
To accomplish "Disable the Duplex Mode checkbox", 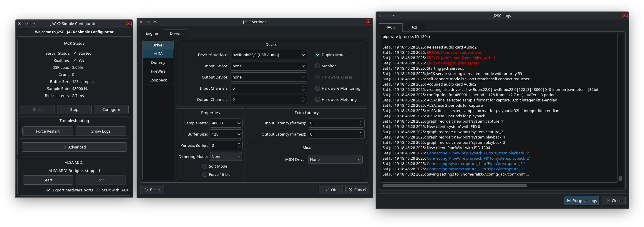I will (x=318, y=55).
